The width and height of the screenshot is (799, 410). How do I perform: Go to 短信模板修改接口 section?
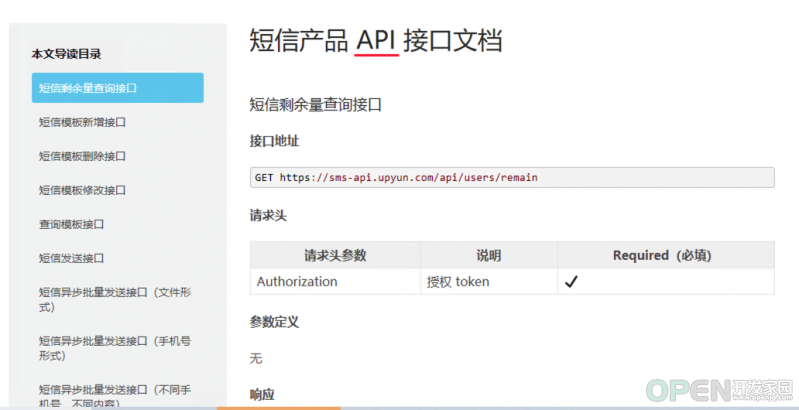pos(82,190)
